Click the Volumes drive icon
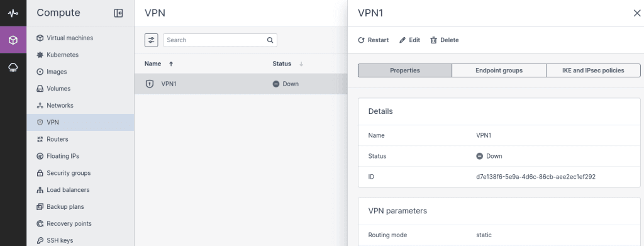644x246 pixels. [x=40, y=88]
